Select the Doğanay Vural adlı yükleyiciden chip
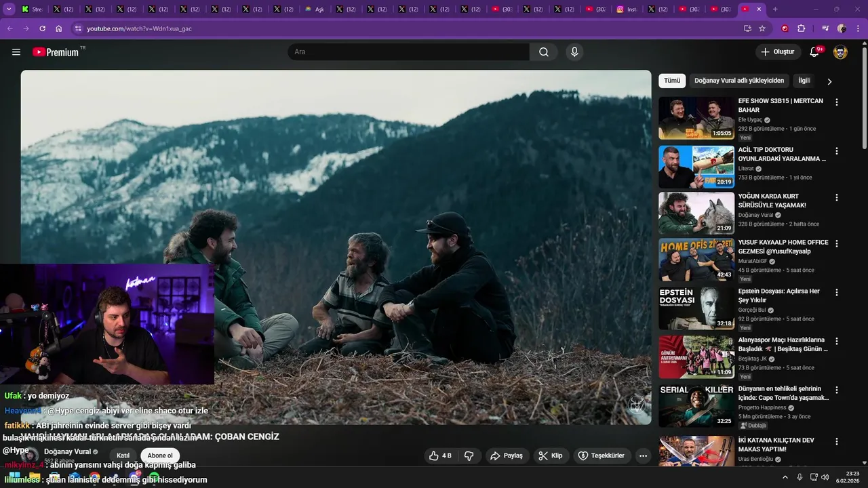 [x=739, y=81]
